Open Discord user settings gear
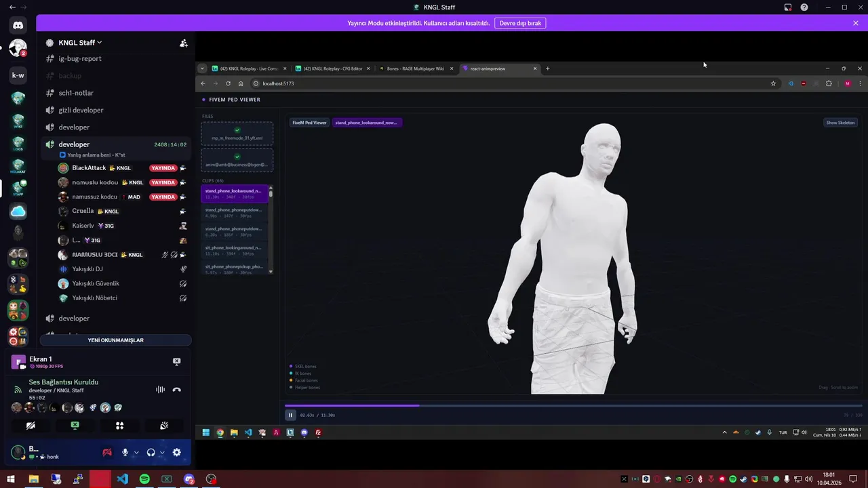This screenshot has width=868, height=488. click(x=176, y=452)
